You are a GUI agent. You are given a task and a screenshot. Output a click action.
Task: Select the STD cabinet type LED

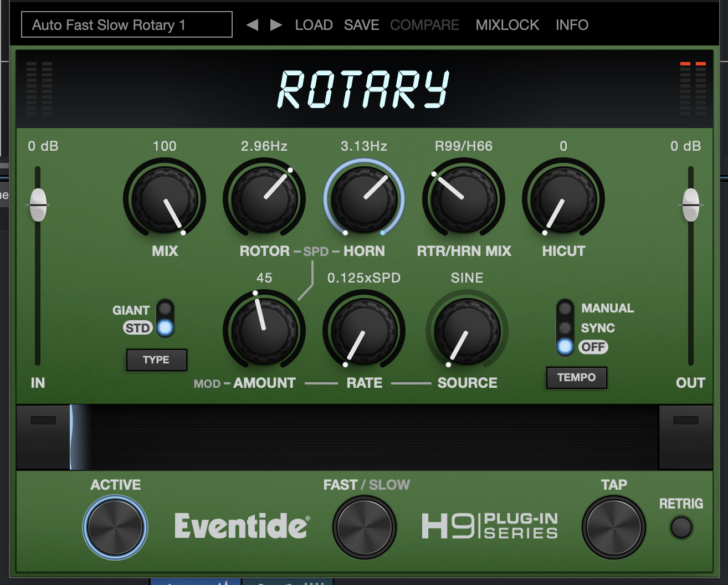165,328
